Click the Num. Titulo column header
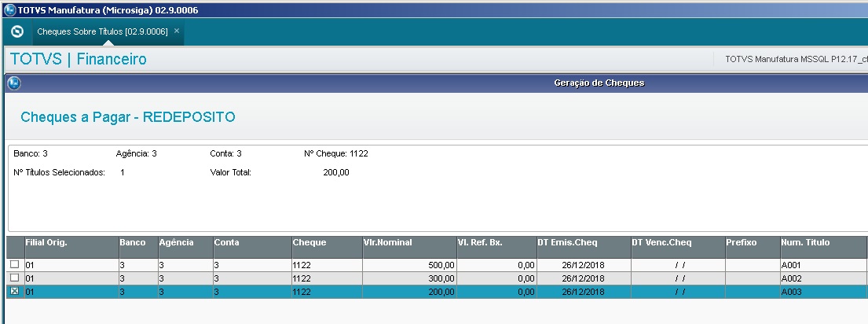868x324 pixels. (824, 247)
